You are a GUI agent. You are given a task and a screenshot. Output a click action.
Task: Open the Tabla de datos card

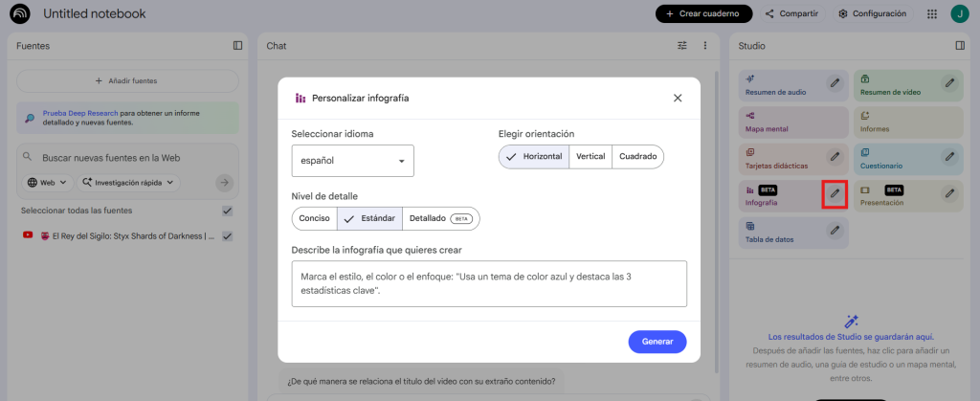(792, 233)
